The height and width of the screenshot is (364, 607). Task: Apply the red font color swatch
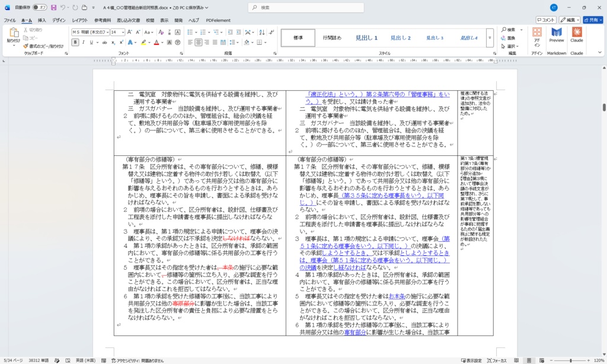click(156, 43)
